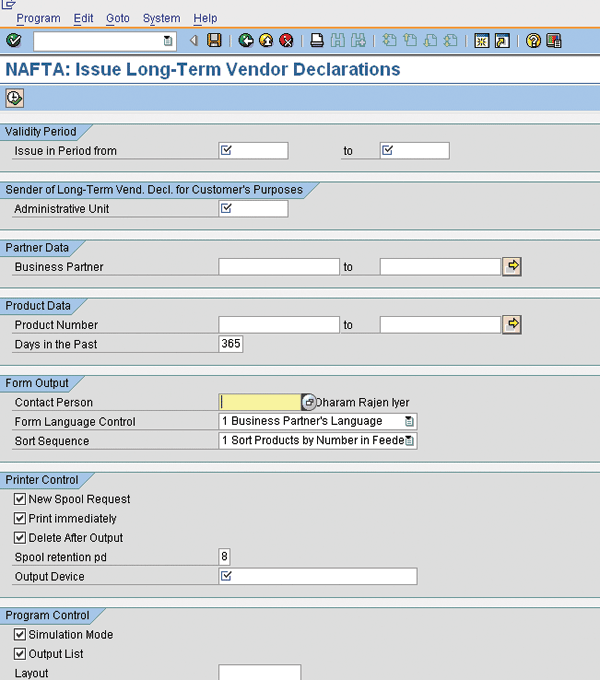Viewport: 600px width, 680px height.
Task: Open the Program menu
Action: pos(38,18)
